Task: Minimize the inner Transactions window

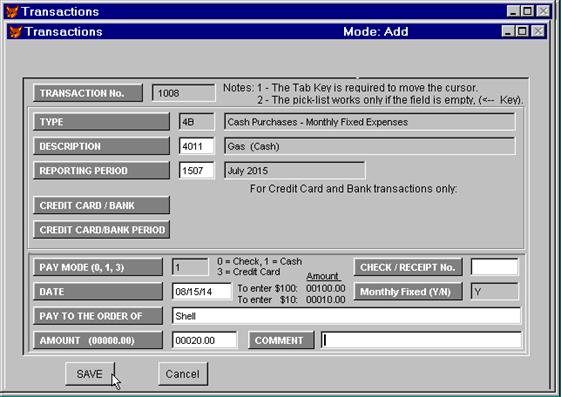Action: coord(508,31)
